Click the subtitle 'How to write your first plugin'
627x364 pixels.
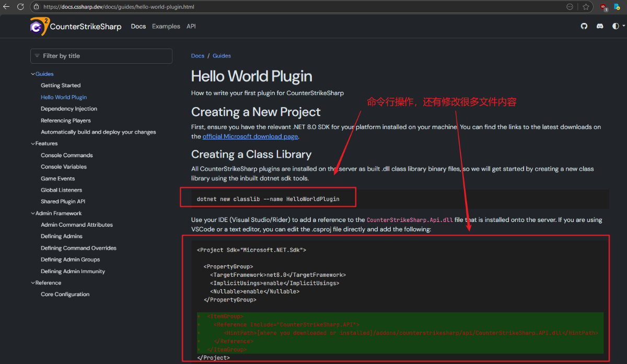pyautogui.click(x=268, y=93)
